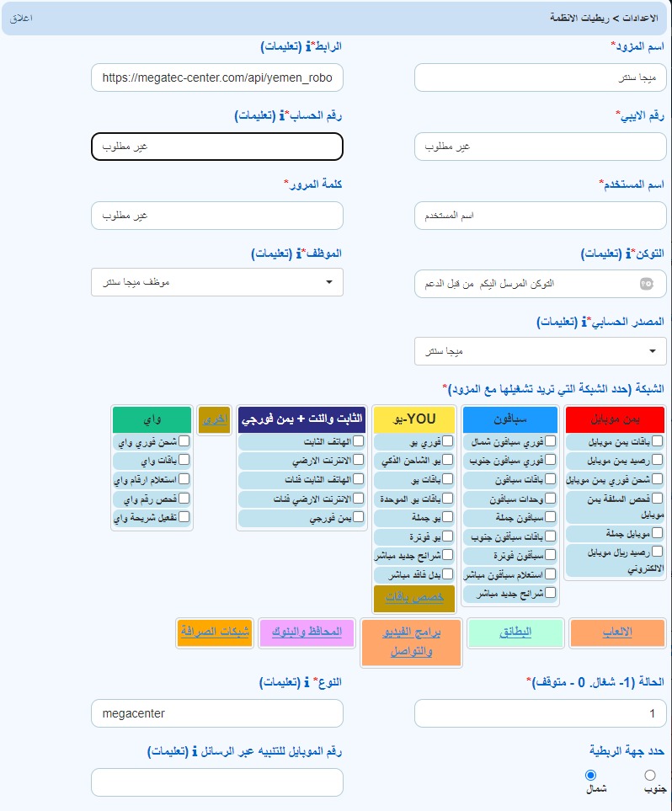
Task: Click the رقم الموبايل للتنبيه input field
Action: click(x=217, y=782)
